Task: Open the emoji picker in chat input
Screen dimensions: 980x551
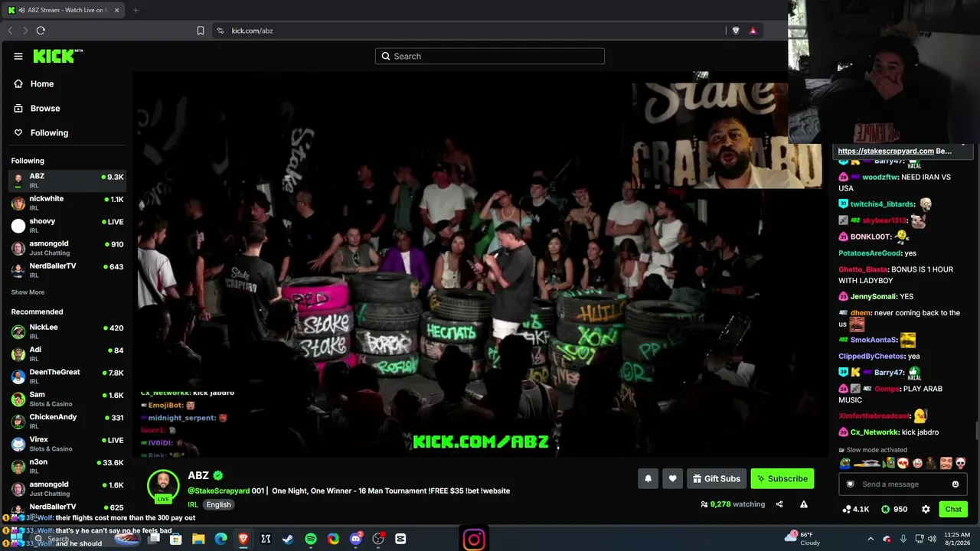Action: 955,484
